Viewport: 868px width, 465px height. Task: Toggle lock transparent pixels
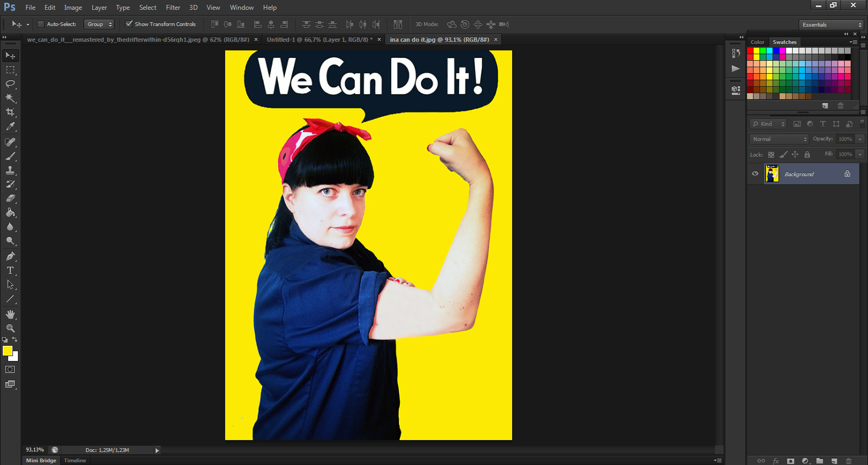coord(771,154)
